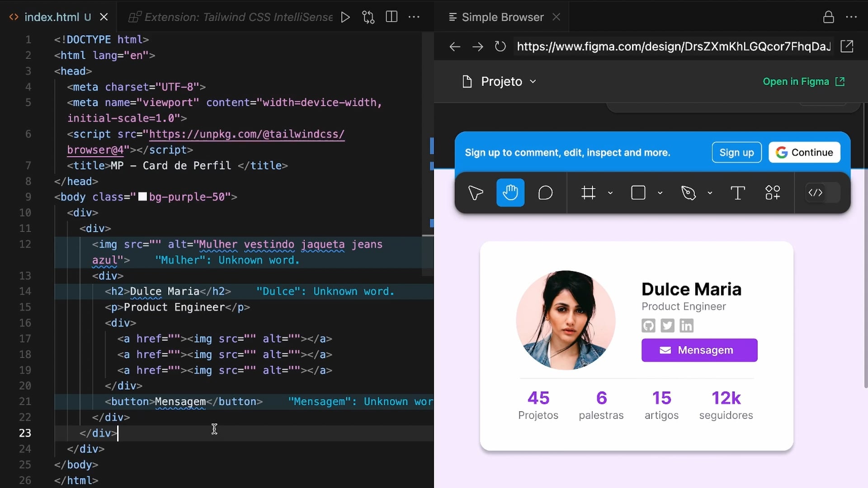The width and height of the screenshot is (868, 488).
Task: Select the Text tool icon
Action: 737,193
